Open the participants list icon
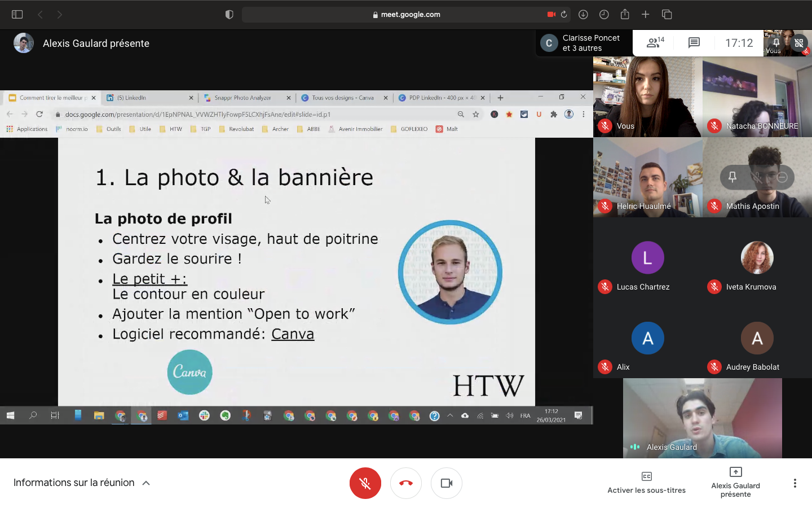Screen dimensions: 812x508 pyautogui.click(x=655, y=43)
